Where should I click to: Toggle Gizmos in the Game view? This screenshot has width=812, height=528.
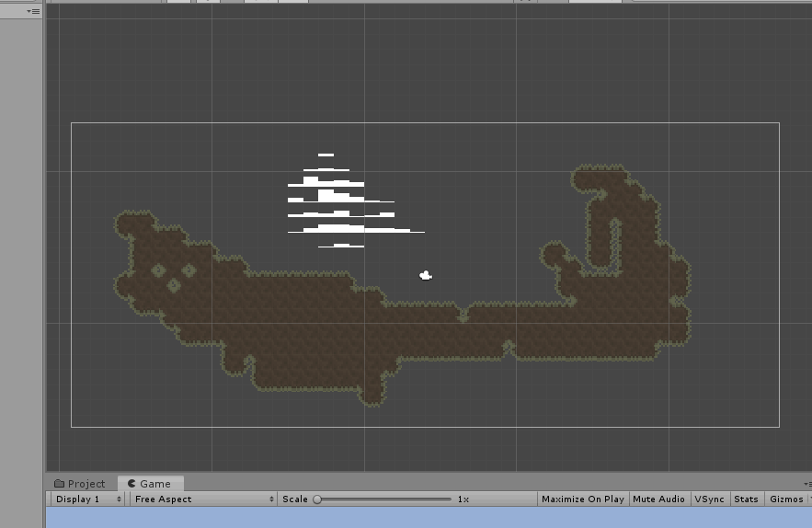[x=787, y=499]
